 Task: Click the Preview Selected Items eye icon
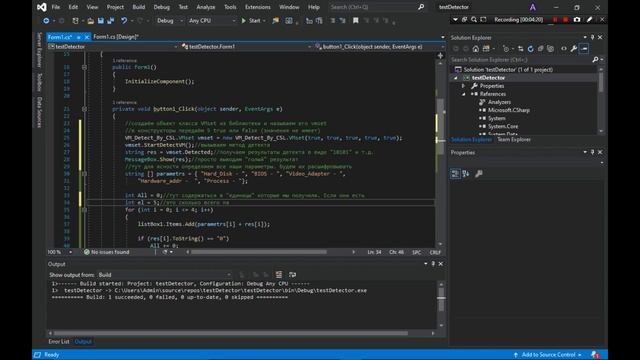564,49
